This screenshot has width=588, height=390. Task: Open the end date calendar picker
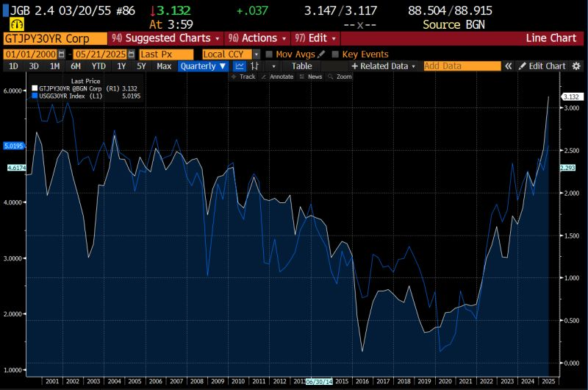131,54
